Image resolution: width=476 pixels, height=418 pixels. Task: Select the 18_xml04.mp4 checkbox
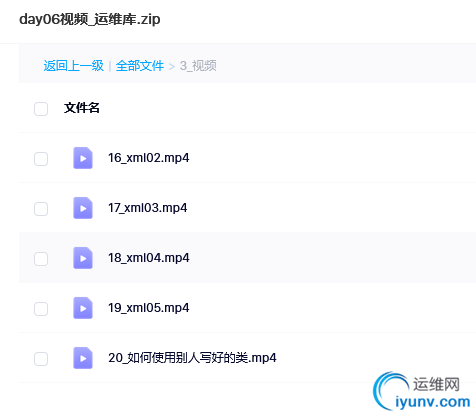point(41,259)
